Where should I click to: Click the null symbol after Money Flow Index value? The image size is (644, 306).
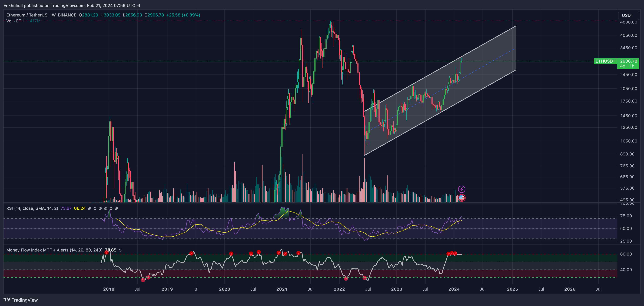point(120,250)
